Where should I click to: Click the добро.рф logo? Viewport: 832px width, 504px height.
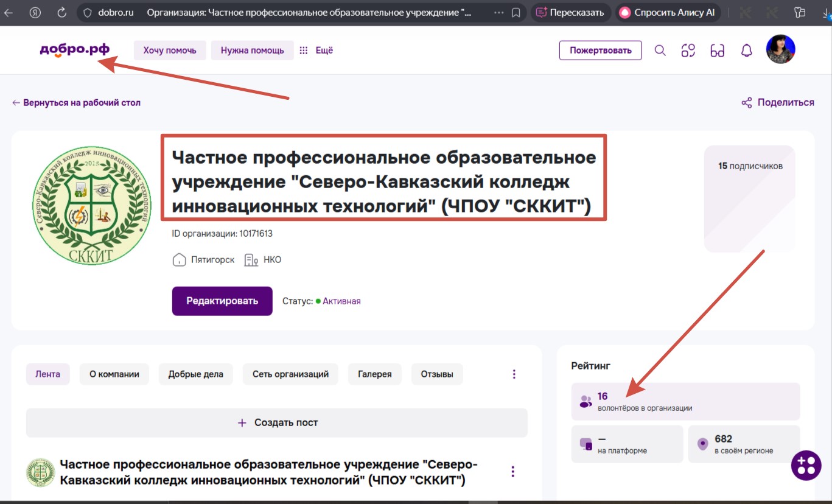[x=75, y=50]
